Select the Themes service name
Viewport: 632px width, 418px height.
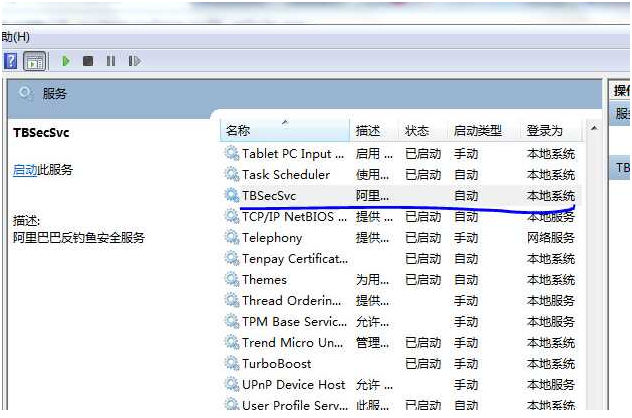coord(264,280)
